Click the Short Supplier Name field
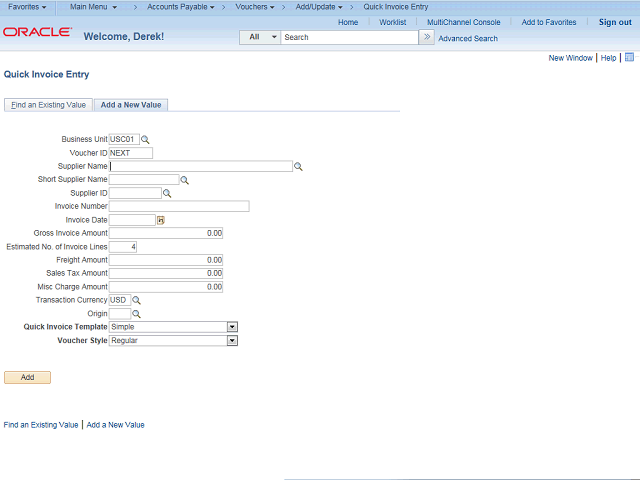 [144, 180]
